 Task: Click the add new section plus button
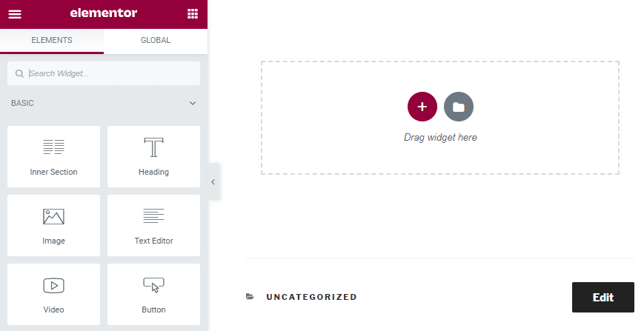click(x=422, y=107)
